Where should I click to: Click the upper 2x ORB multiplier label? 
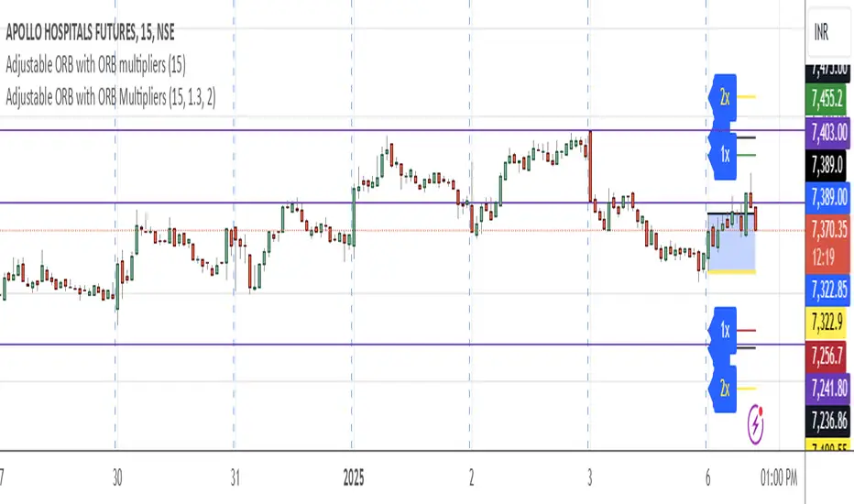723,97
